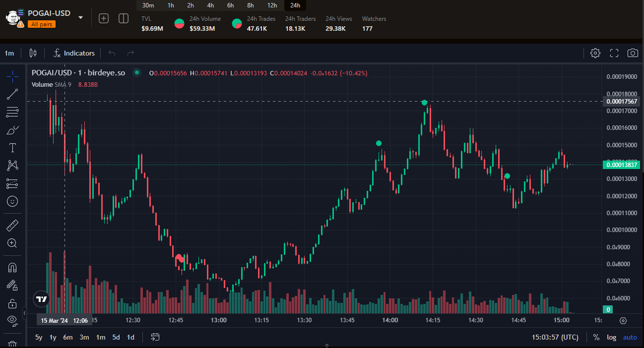Screen dimensions: 644x348
Task: Select the crosshair cursor tool
Action: point(12,76)
